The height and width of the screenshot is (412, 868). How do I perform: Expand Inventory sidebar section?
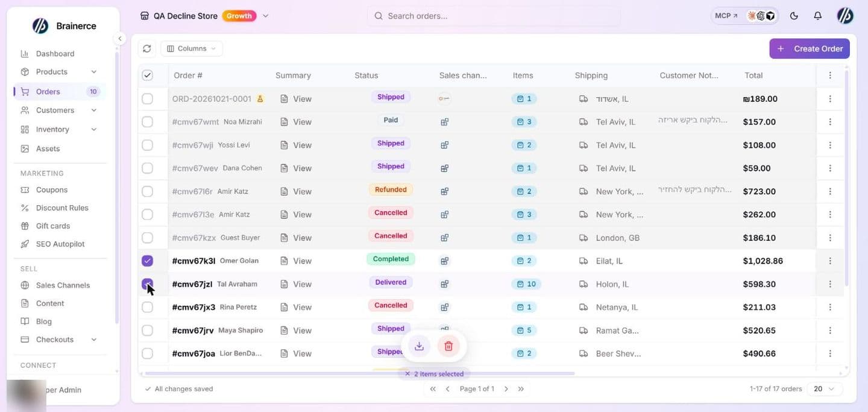tap(94, 130)
